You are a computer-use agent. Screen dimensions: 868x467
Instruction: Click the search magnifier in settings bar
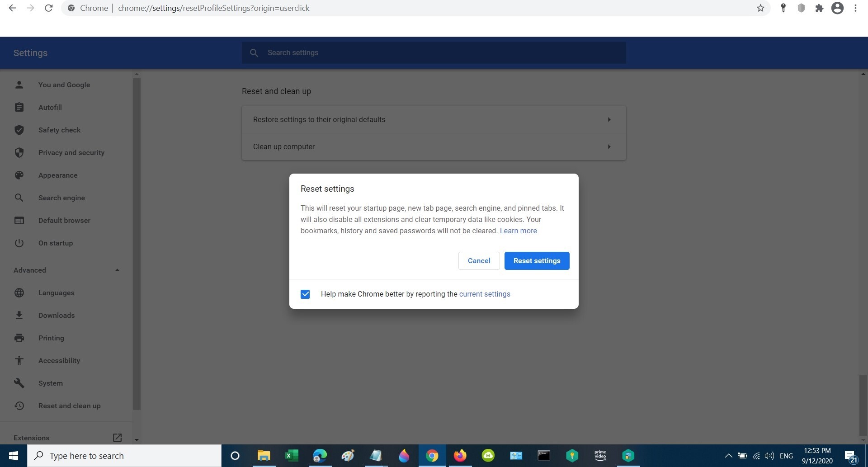[254, 53]
